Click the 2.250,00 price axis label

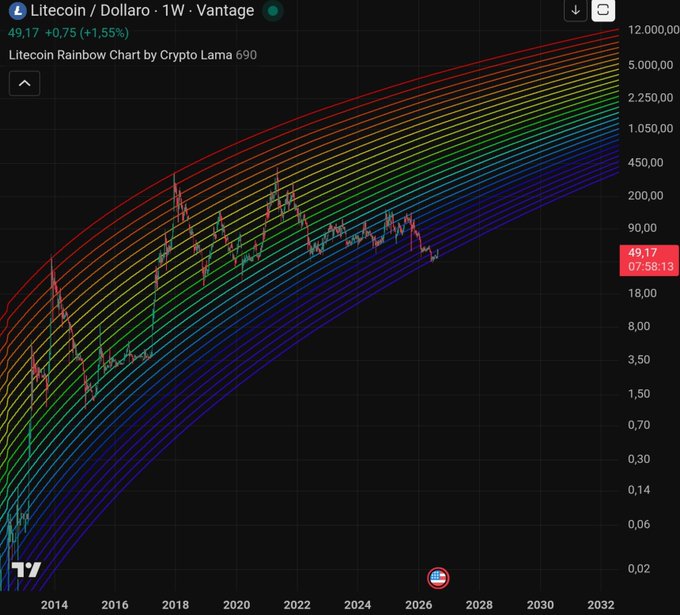coord(650,98)
